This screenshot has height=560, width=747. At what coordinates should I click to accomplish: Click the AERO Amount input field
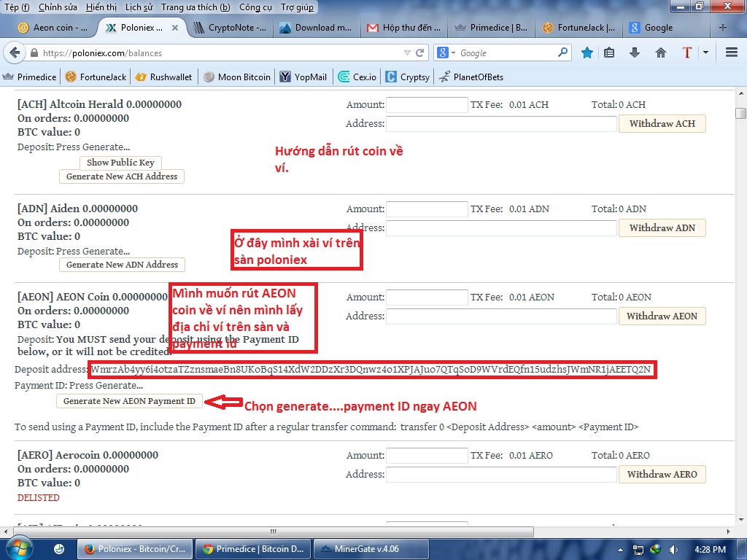[427, 456]
